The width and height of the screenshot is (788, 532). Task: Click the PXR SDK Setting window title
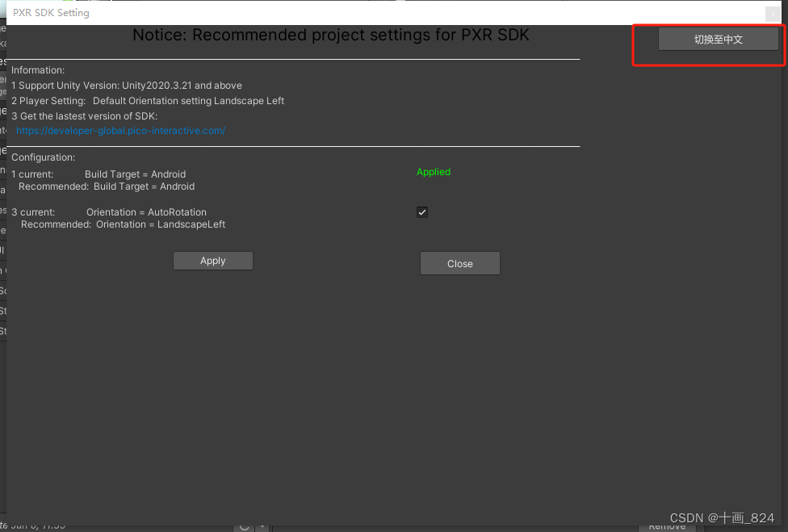tap(51, 13)
